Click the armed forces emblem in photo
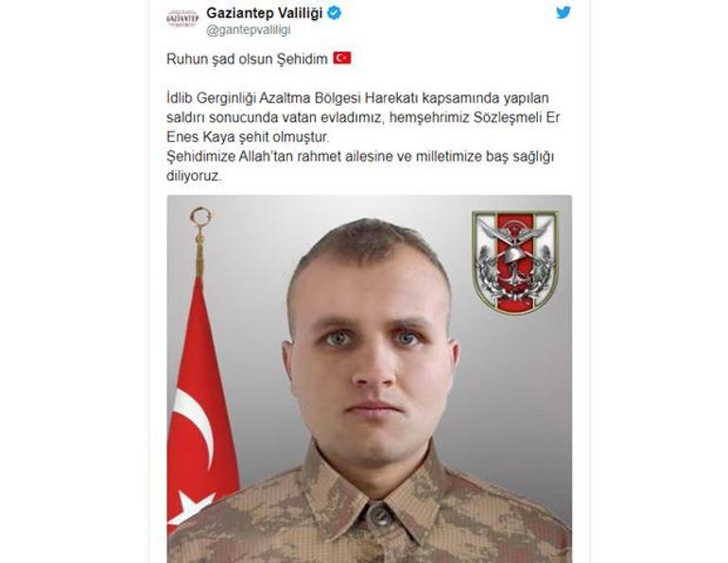This screenshot has width=728, height=563. (x=515, y=262)
